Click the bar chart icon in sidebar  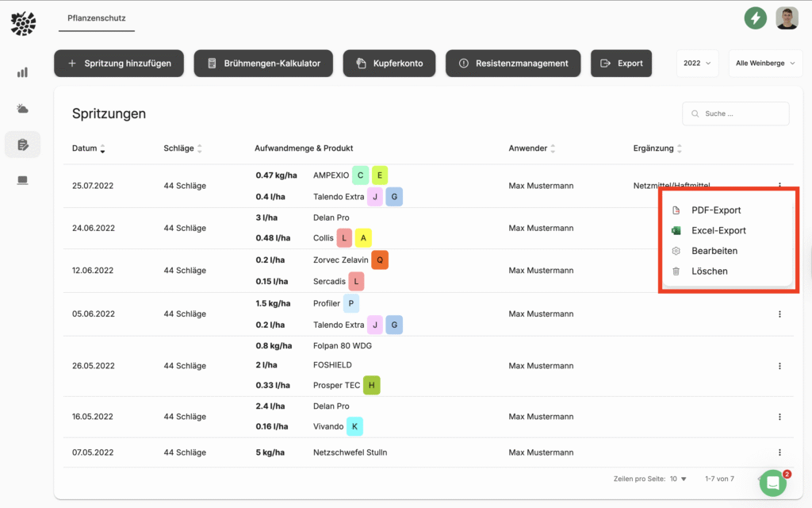(x=22, y=72)
